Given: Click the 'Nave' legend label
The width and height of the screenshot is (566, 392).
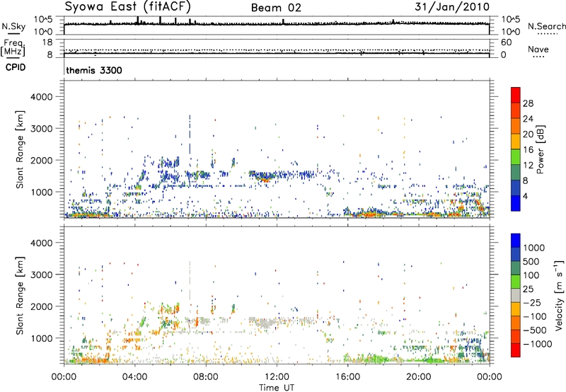Looking at the screenshot, I should 538,50.
